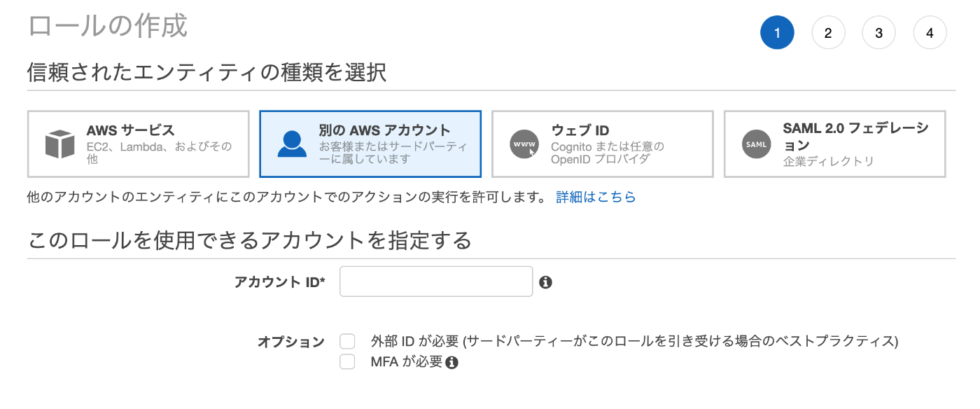This screenshot has height=409, width=980.
Task: Select the AWS サービス entity card title
Action: point(131,130)
